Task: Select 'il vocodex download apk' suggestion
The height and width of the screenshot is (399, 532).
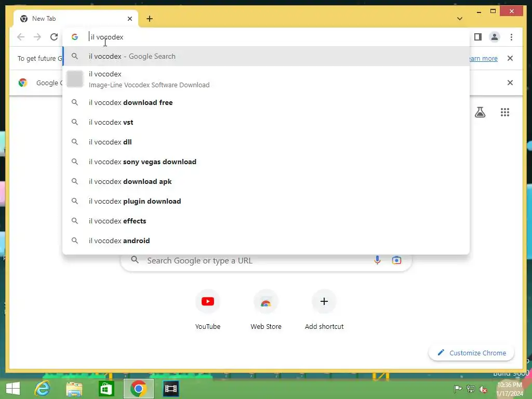Action: click(267, 181)
